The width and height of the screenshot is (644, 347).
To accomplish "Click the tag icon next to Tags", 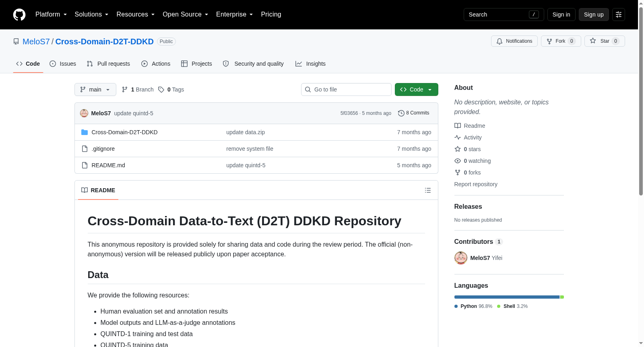I will click(161, 89).
